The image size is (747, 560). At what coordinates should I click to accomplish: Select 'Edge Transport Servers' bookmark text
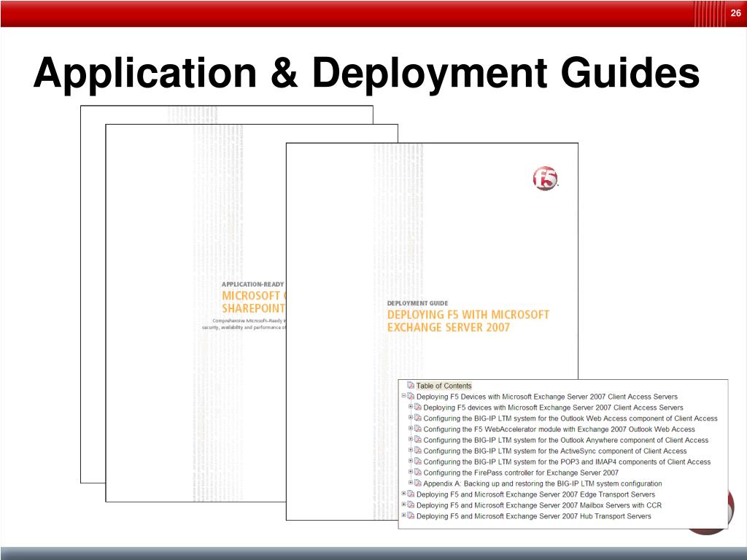point(535,494)
